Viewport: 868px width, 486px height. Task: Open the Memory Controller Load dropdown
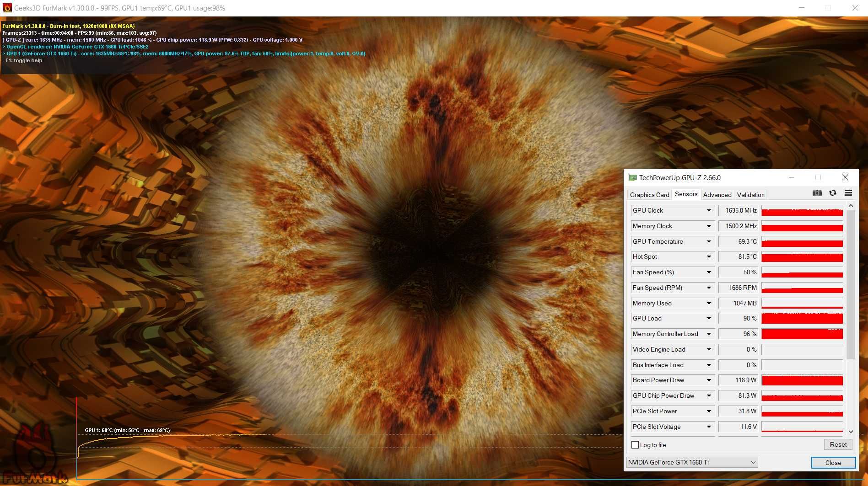tap(709, 334)
